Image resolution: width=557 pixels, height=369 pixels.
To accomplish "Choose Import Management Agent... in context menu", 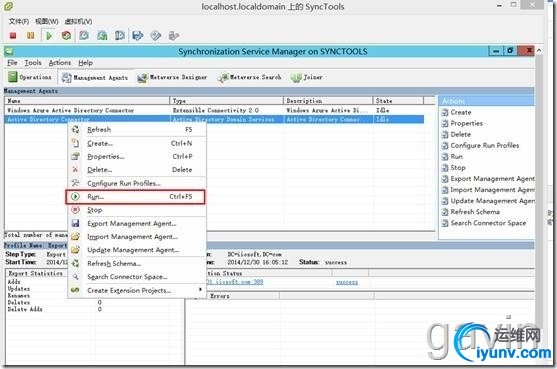I will 136,237.
